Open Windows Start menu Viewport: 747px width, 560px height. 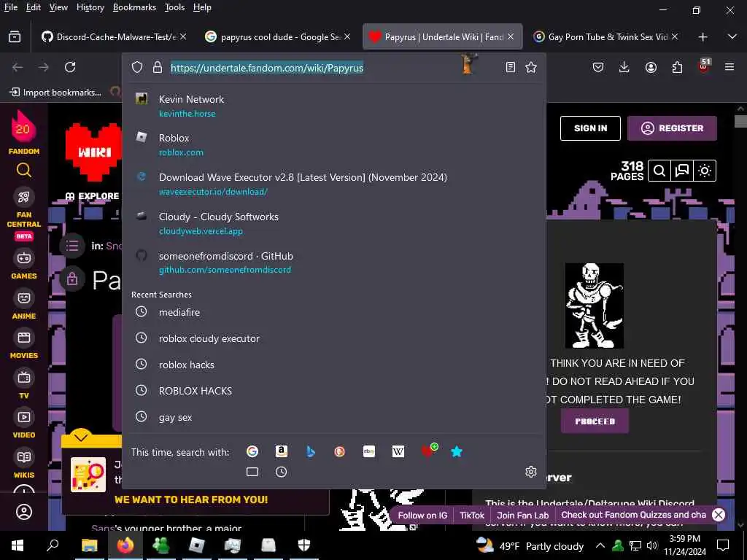point(18,545)
